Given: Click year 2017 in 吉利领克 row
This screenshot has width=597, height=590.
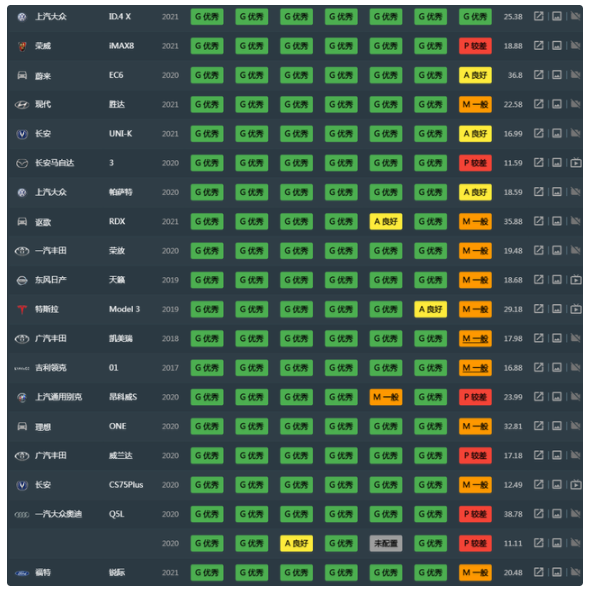Looking at the screenshot, I should (x=170, y=368).
